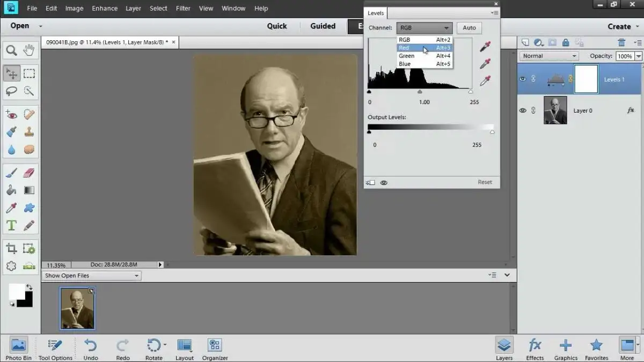Screen dimensions: 644x362
Task: Select the Clone Stamp tool
Action: pyautogui.click(x=29, y=131)
